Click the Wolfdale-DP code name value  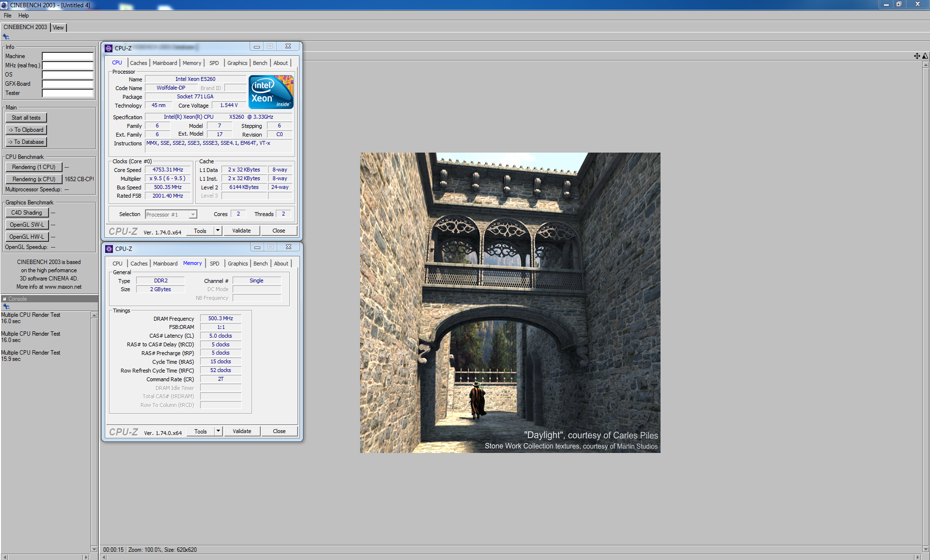171,88
